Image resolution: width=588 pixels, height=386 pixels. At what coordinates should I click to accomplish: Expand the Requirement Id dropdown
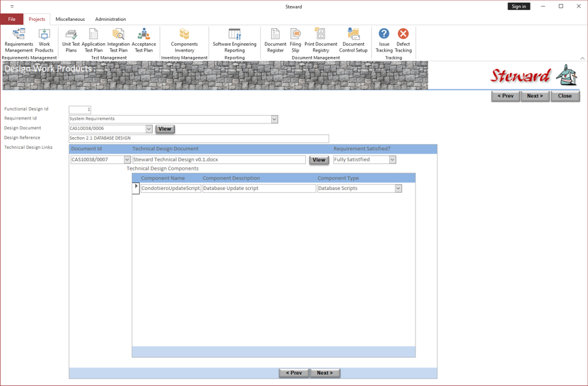274,119
